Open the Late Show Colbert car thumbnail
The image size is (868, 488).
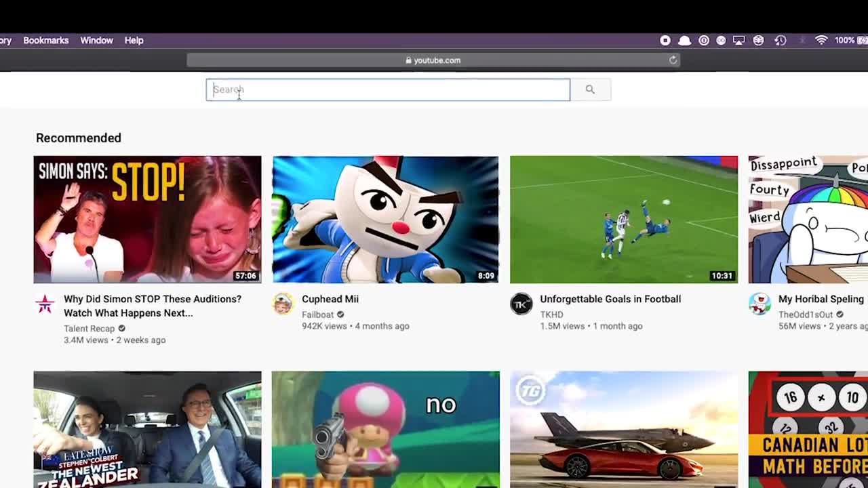(147, 429)
